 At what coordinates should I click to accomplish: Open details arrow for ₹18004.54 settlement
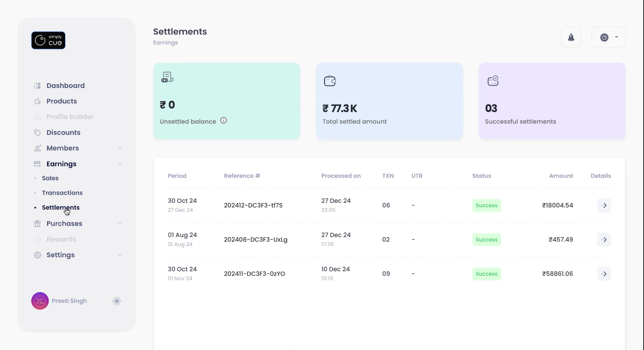coord(604,206)
